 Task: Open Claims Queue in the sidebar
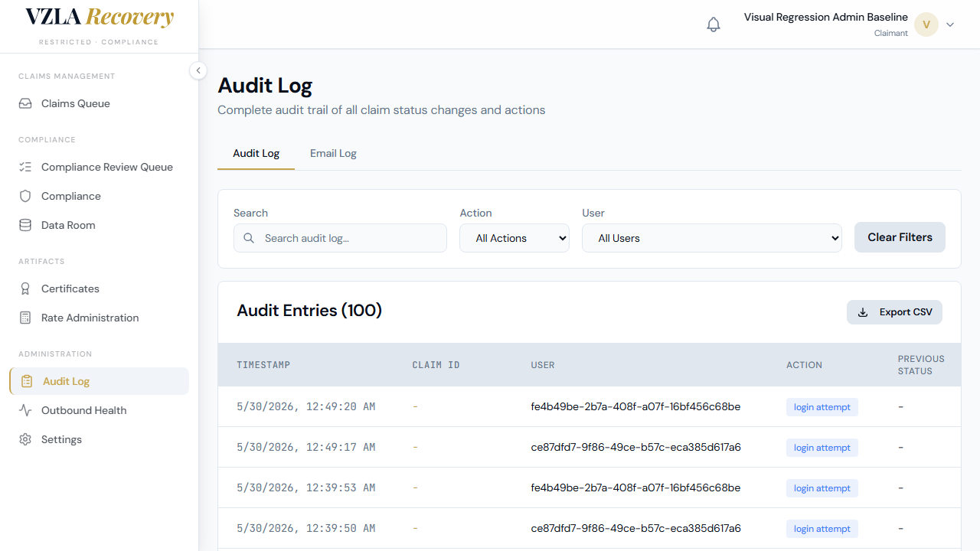coord(100,103)
